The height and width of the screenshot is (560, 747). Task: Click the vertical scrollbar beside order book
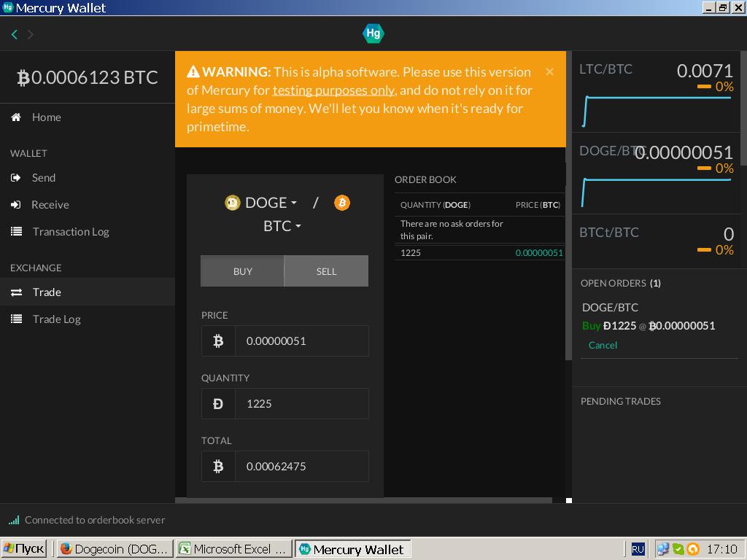[x=568, y=206]
